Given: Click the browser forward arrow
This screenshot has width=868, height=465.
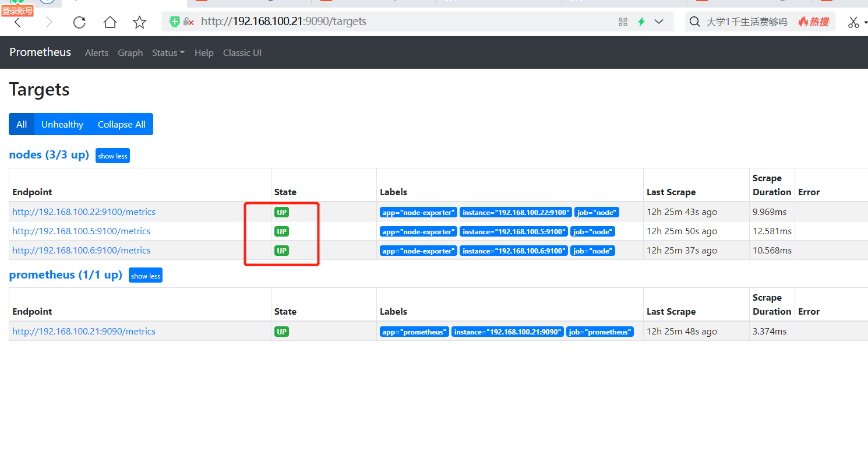Looking at the screenshot, I should pos(49,22).
